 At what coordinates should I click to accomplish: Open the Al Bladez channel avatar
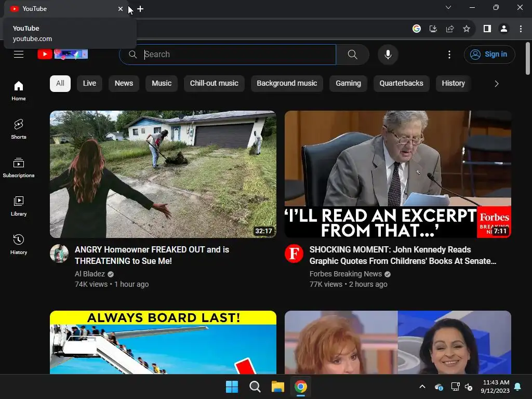click(x=59, y=254)
